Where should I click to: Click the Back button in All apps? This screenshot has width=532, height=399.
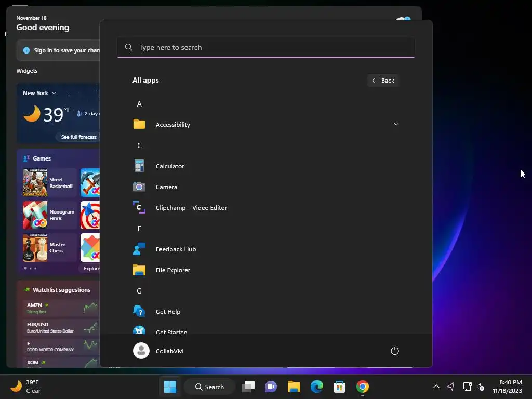click(x=383, y=81)
